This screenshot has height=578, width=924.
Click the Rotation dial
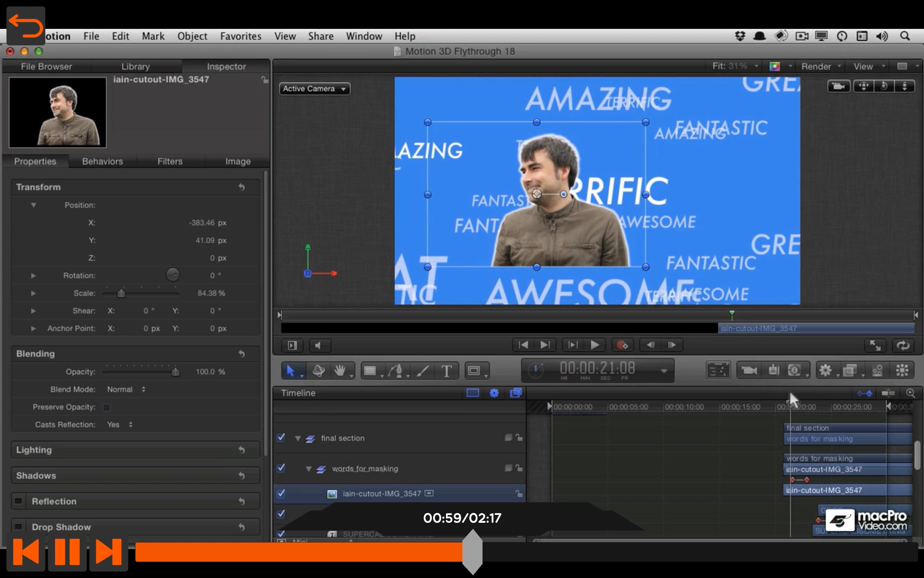(173, 275)
